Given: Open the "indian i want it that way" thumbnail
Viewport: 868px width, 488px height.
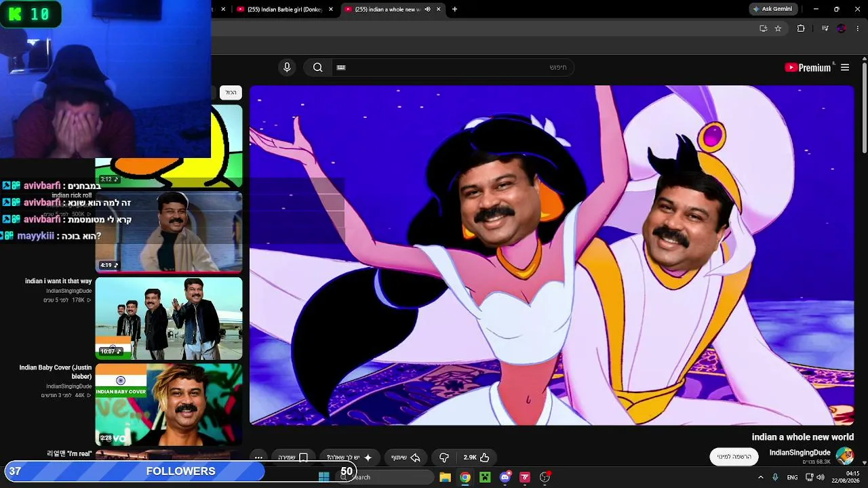Looking at the screenshot, I should (168, 318).
